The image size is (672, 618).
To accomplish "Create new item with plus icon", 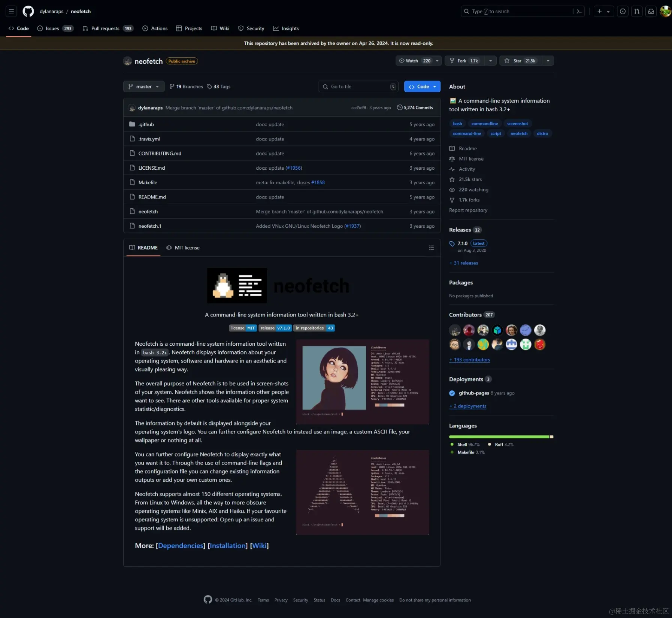I will point(599,11).
